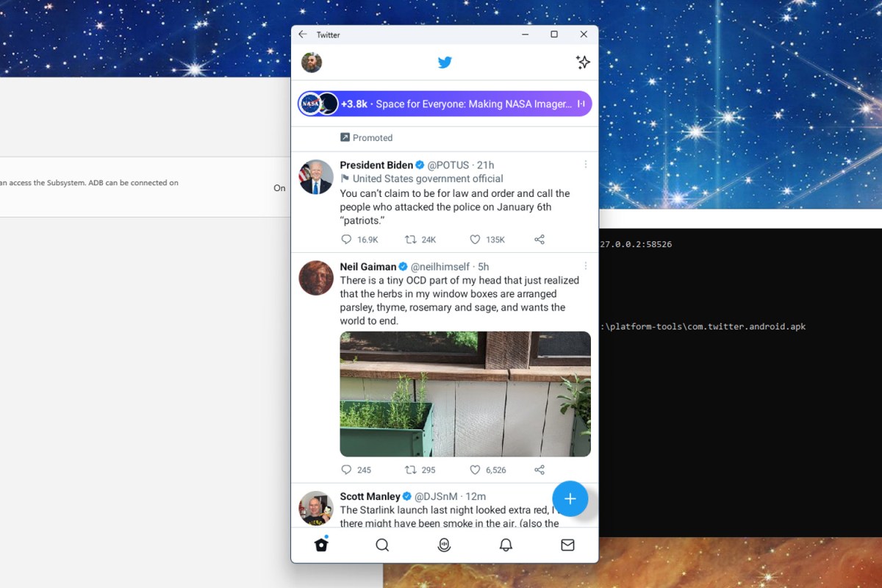The width and height of the screenshot is (882, 588).
Task: Click the @POTUS handle
Action: click(x=448, y=165)
